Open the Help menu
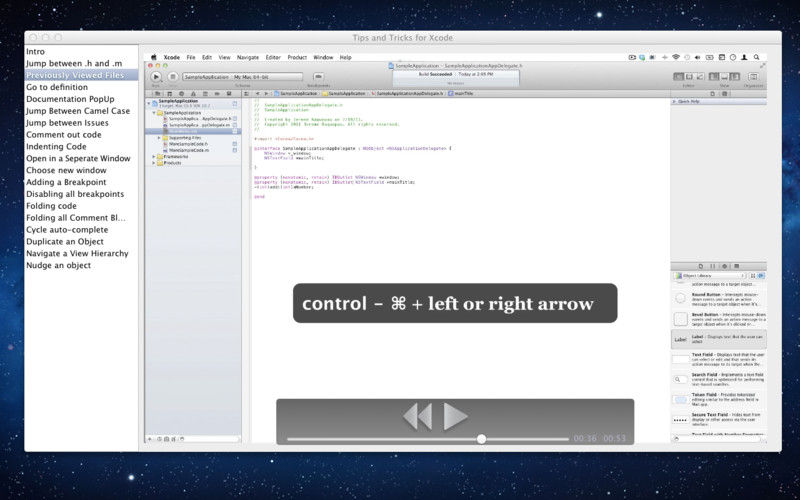The image size is (800, 500). point(345,57)
